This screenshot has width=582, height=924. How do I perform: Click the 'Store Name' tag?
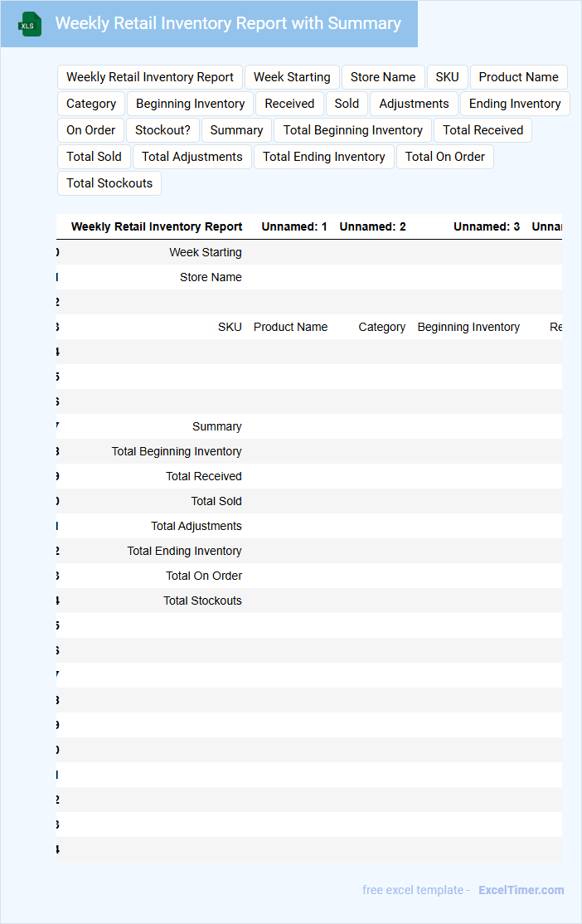pyautogui.click(x=383, y=77)
